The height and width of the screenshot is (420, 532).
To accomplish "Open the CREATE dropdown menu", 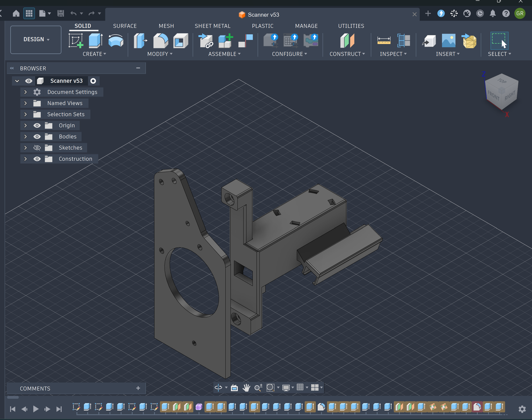I will coord(94,54).
